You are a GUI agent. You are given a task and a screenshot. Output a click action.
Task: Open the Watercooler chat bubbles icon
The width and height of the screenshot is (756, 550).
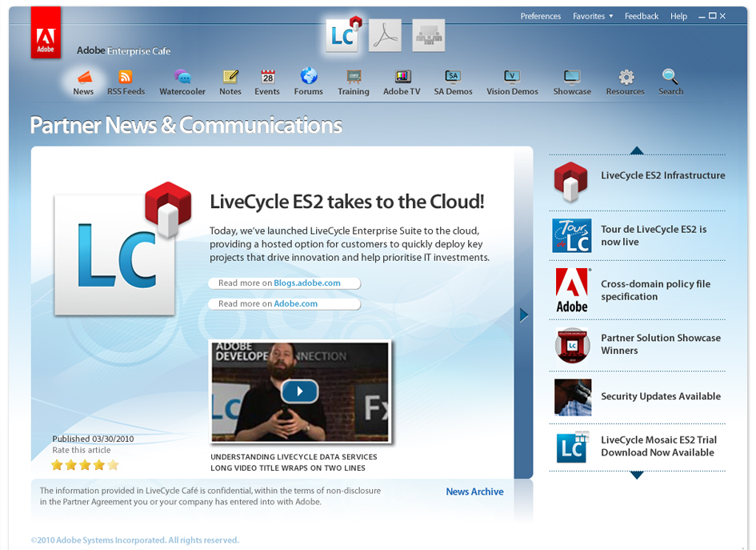[182, 76]
